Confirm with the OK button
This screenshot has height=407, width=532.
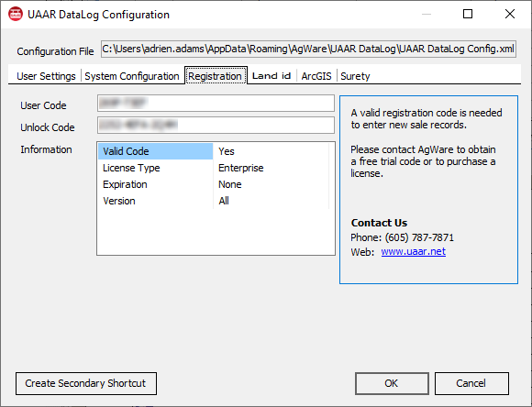tap(392, 383)
